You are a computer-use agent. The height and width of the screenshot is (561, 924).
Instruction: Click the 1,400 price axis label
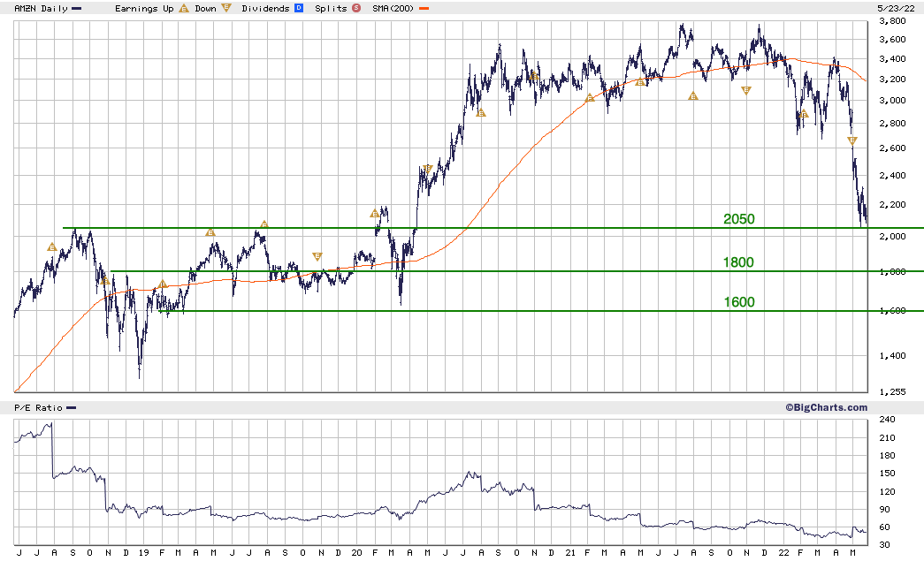point(892,355)
